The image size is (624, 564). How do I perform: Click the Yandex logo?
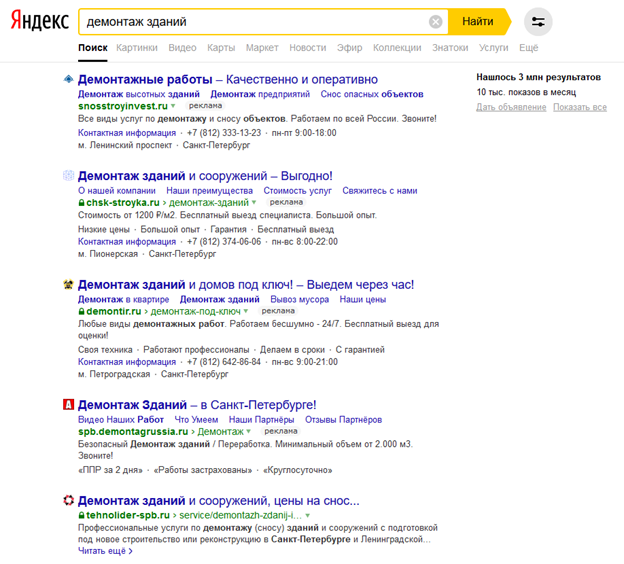pos(39,21)
